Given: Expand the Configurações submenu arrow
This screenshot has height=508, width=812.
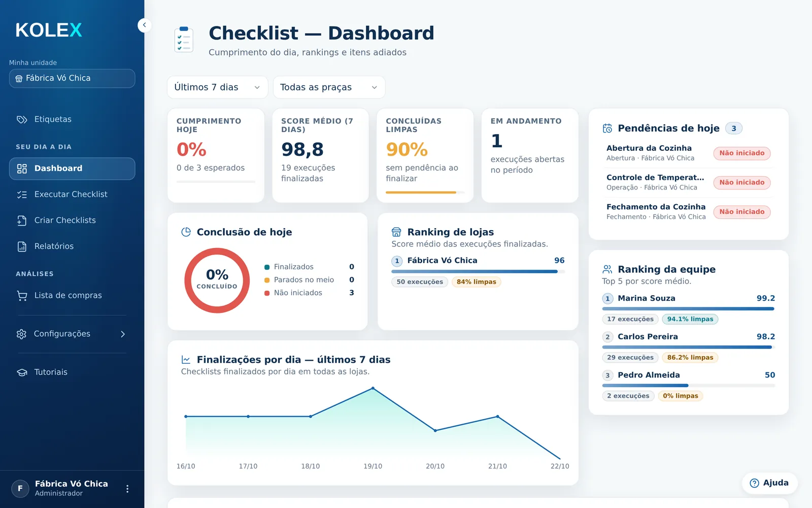Looking at the screenshot, I should [123, 334].
